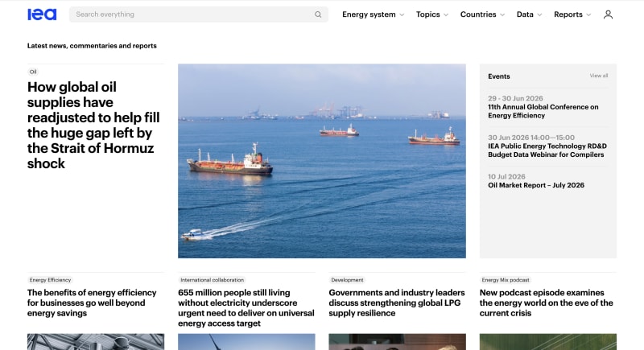Click View all events link
644x350 pixels.
(598, 76)
